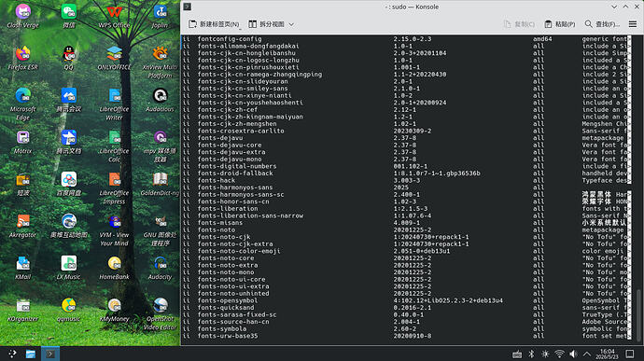
Task: Expand the split view dropdown arrow
Action: [291, 24]
